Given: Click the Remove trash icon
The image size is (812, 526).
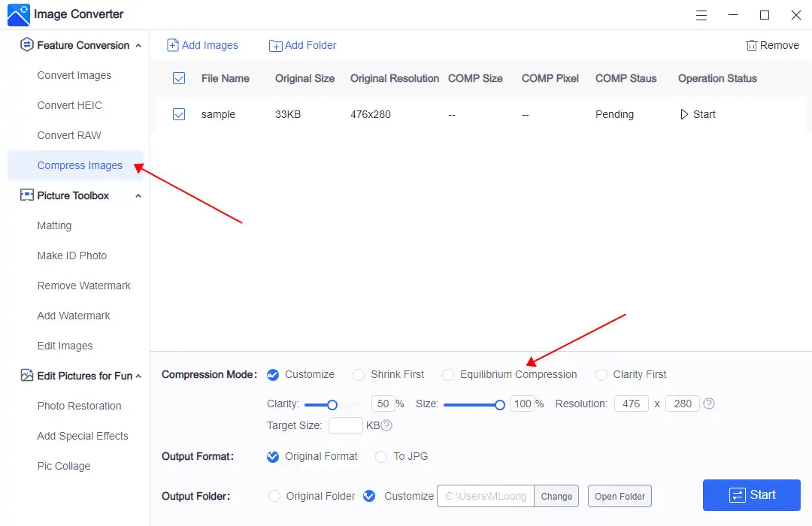Looking at the screenshot, I should coord(751,46).
